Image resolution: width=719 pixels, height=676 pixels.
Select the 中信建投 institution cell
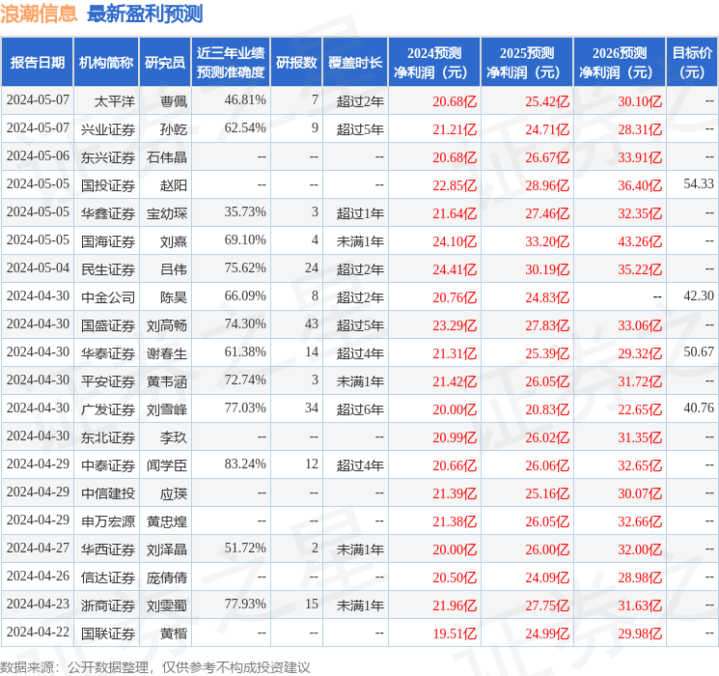108,493
